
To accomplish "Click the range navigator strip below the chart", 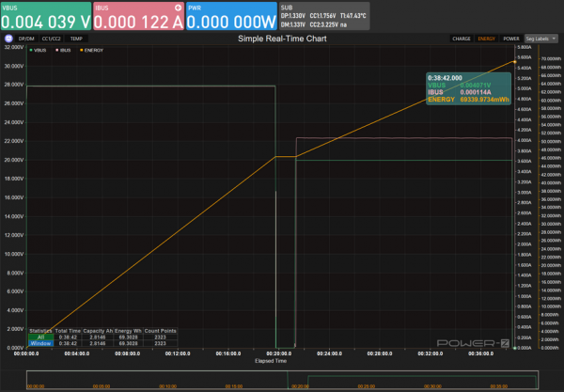I will coord(282,380).
